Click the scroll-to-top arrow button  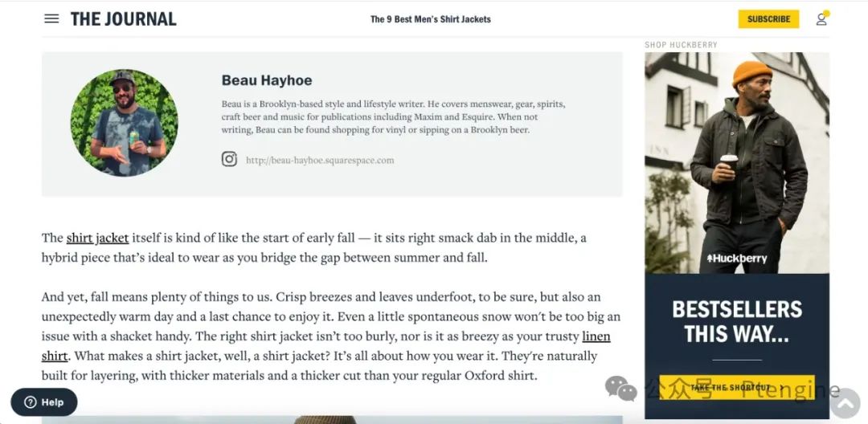[x=845, y=403]
